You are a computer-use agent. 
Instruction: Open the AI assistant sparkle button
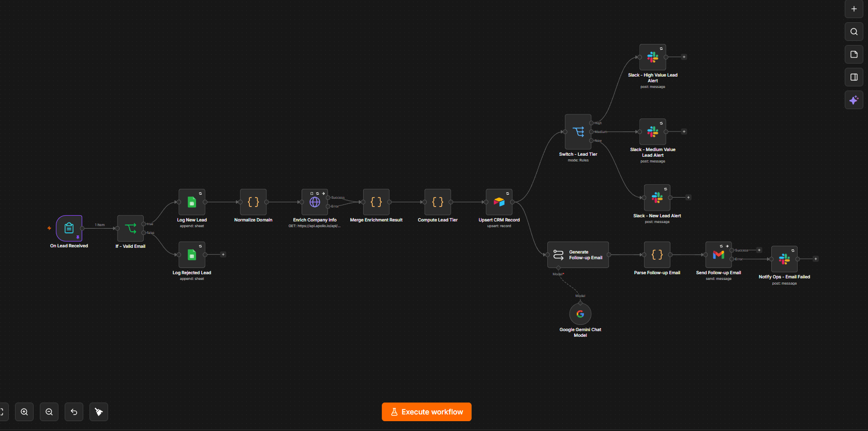coord(854,100)
